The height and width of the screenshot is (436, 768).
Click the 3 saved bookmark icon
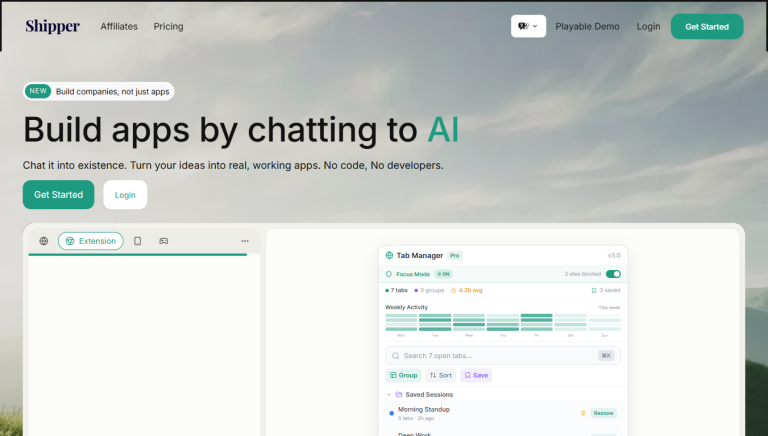click(x=594, y=291)
